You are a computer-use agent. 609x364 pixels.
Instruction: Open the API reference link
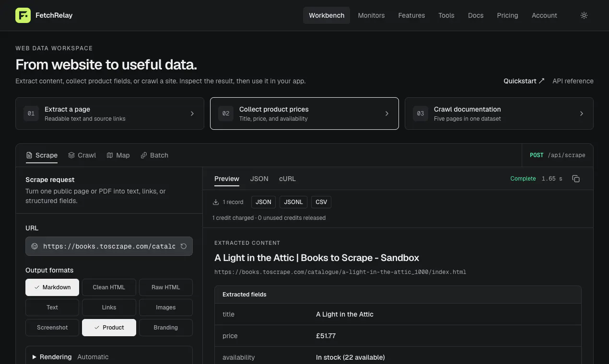tap(573, 81)
